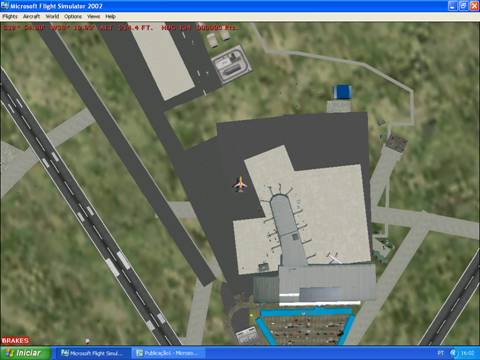Screen dimensions: 480x360
Task: Open the Help menu
Action: [110, 16]
